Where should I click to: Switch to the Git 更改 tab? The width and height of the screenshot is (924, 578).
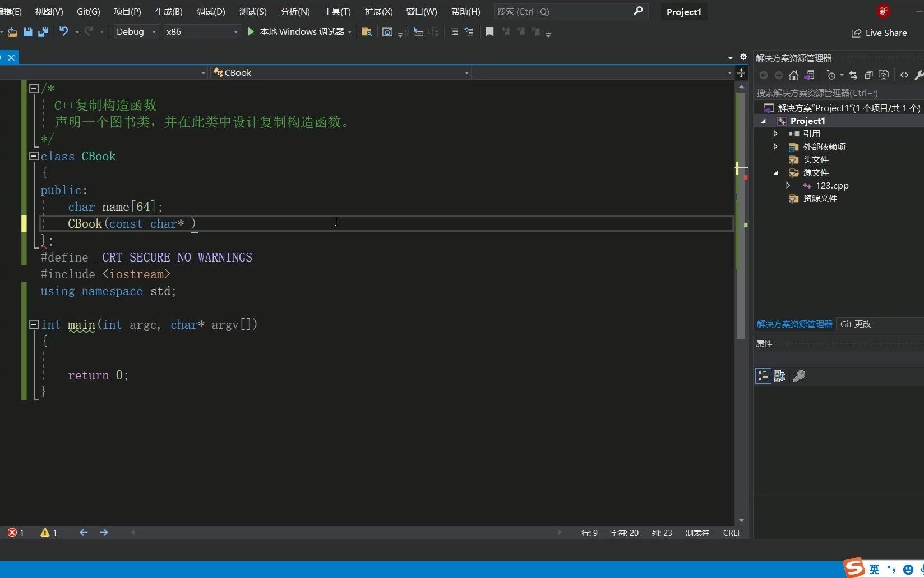click(855, 324)
